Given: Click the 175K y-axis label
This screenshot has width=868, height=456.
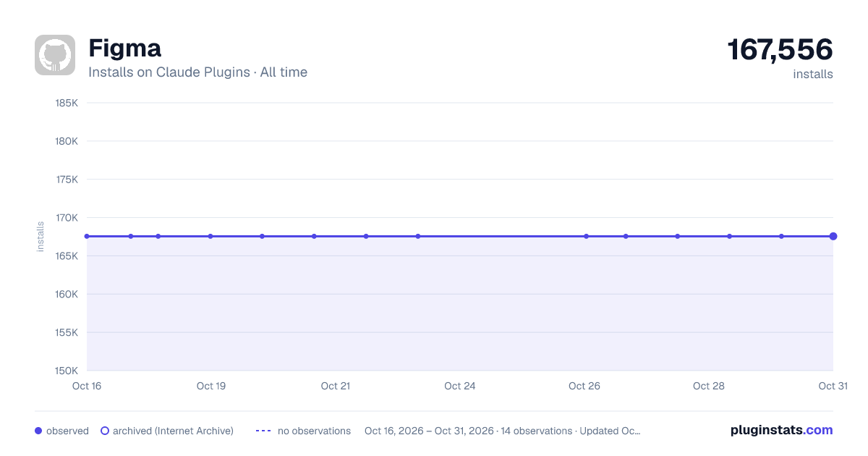Looking at the screenshot, I should point(67,180).
